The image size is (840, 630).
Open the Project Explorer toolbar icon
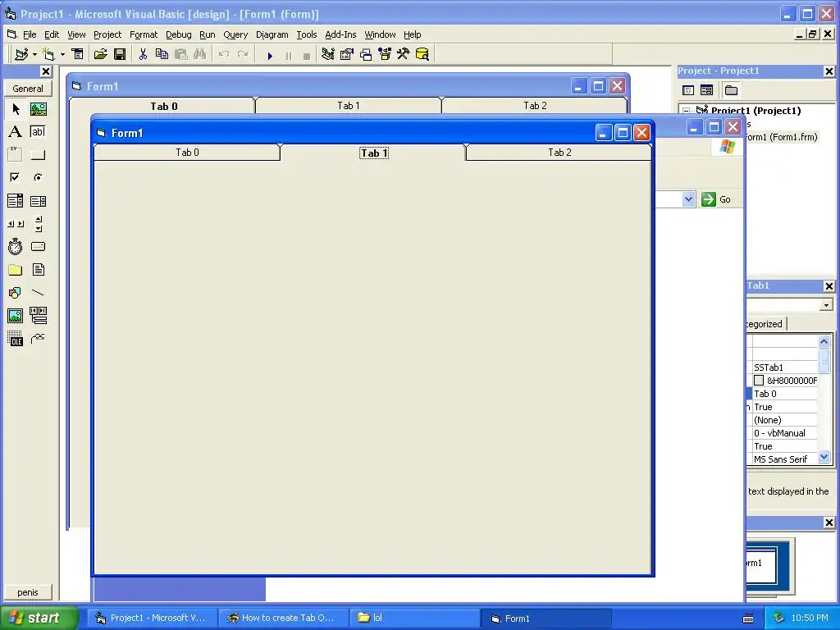pyautogui.click(x=328, y=54)
